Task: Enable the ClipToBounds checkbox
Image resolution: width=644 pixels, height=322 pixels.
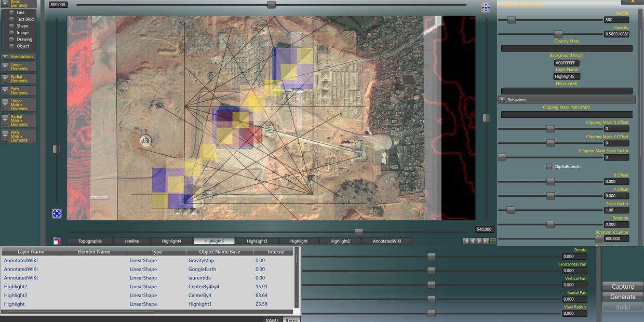Action: pyautogui.click(x=549, y=167)
